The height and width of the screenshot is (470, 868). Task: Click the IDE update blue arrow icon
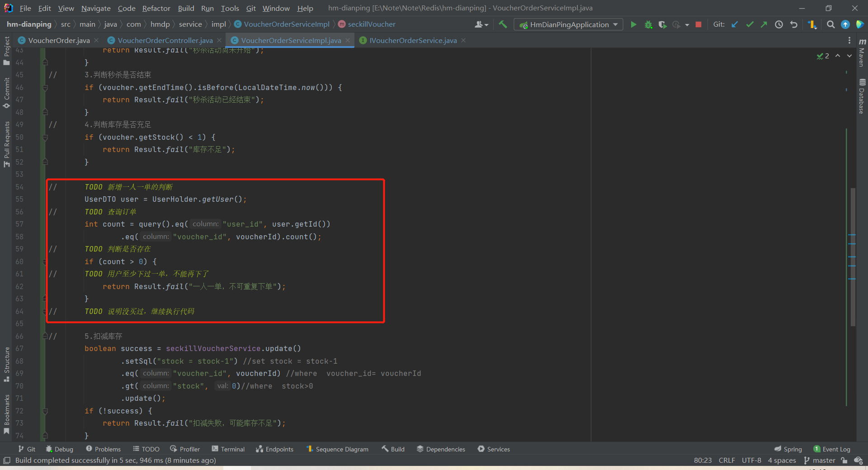(845, 24)
